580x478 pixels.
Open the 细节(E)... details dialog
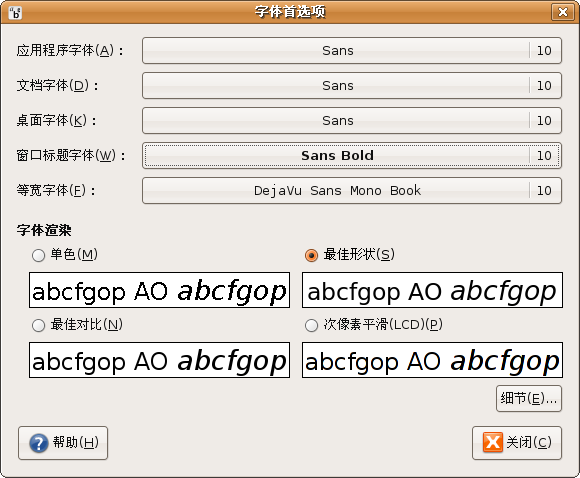(x=529, y=398)
